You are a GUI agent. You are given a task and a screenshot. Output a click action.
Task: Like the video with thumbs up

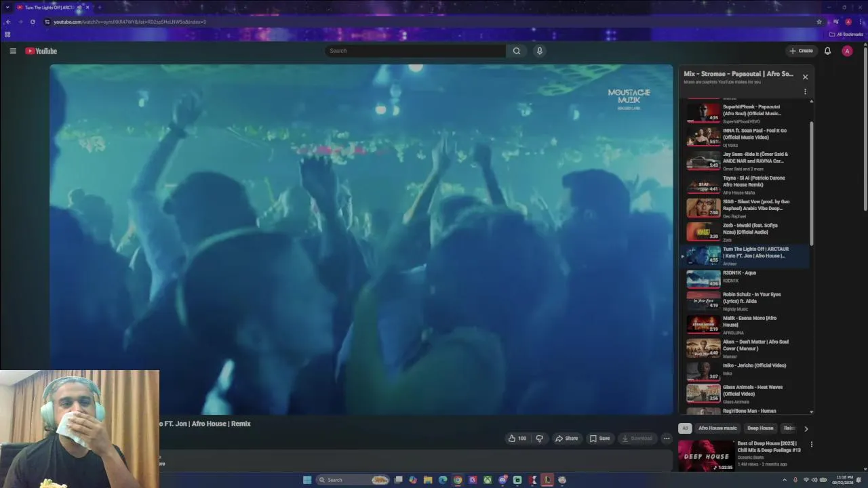[x=517, y=439]
